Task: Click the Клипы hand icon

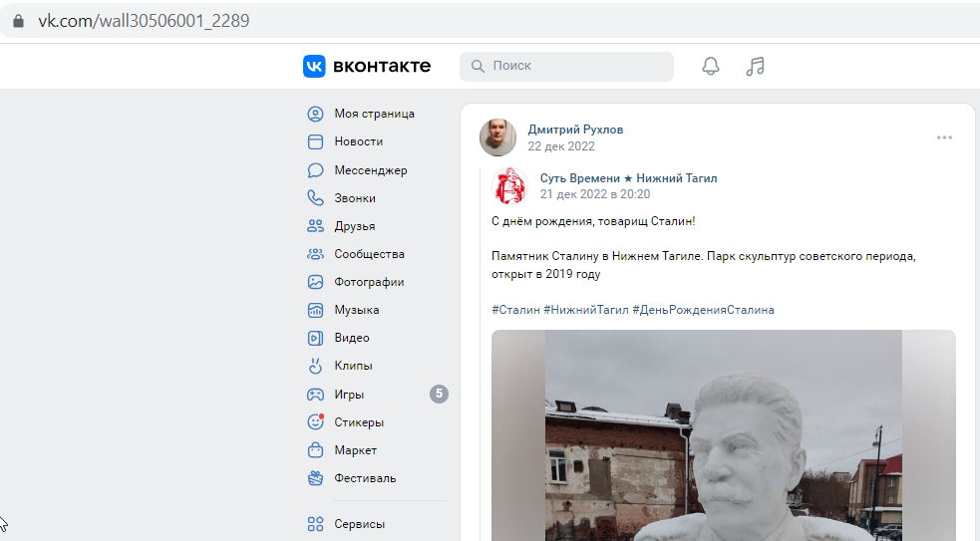Action: [316, 366]
